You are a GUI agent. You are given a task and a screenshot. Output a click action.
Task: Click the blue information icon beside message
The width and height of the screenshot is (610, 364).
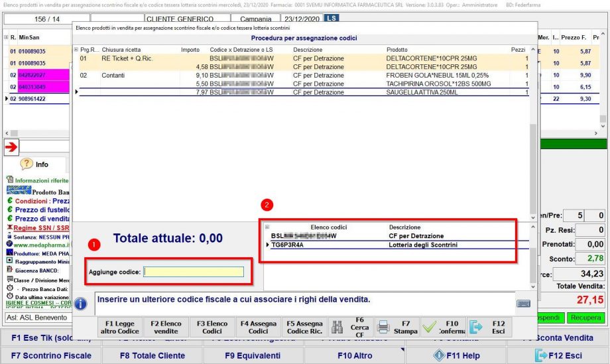81,304
